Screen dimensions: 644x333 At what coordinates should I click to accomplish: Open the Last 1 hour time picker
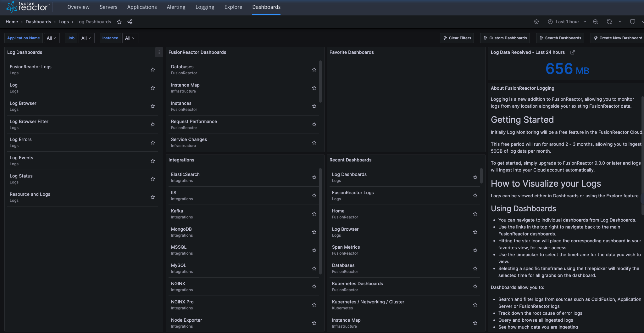pos(567,22)
